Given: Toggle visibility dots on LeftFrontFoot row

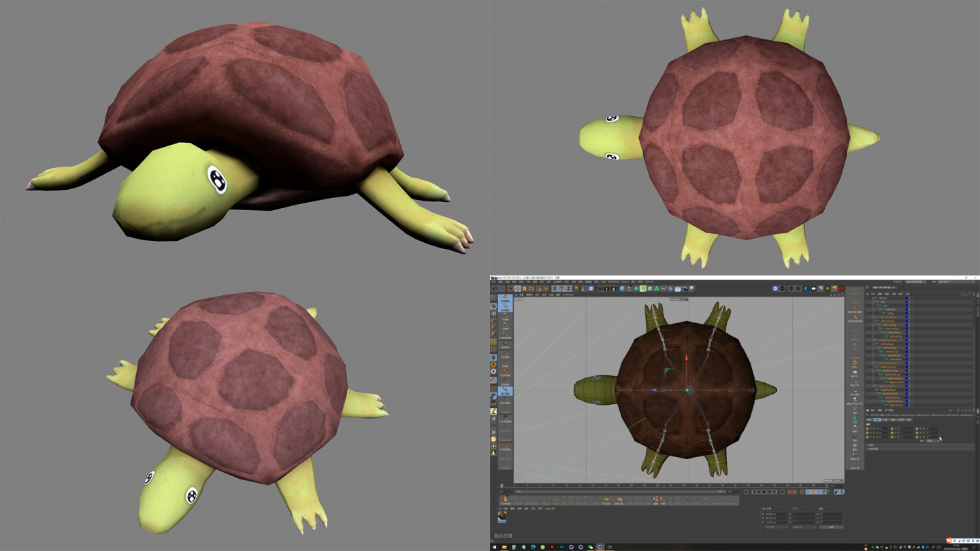Looking at the screenshot, I should coord(909,333).
